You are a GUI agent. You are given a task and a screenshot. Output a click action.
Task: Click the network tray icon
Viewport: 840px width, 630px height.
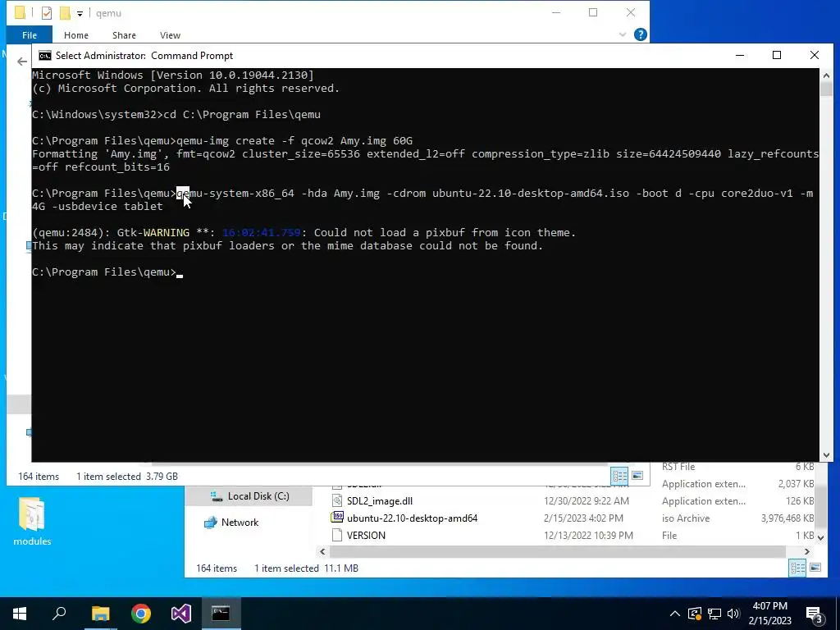click(x=714, y=614)
